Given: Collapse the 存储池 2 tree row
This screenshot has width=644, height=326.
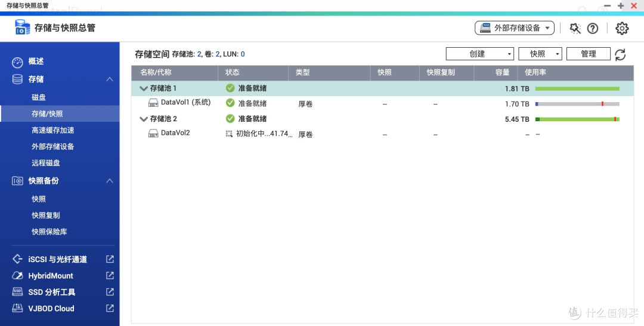Looking at the screenshot, I should (x=143, y=119).
